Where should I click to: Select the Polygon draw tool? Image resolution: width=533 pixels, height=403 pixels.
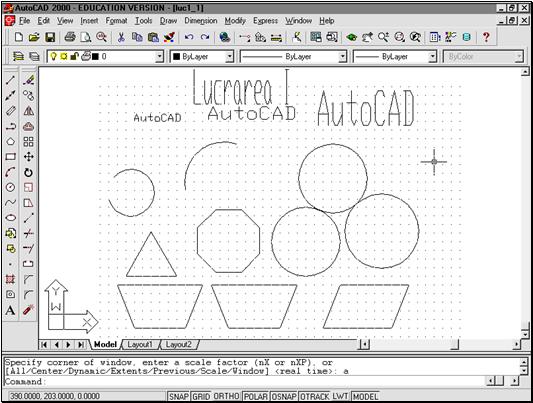11,141
